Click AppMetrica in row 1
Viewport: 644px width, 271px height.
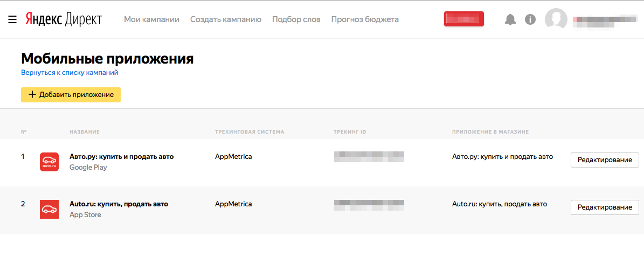[233, 156]
